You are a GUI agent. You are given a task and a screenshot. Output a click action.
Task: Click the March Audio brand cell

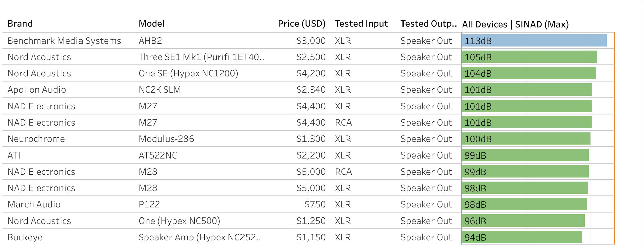pyautogui.click(x=34, y=204)
